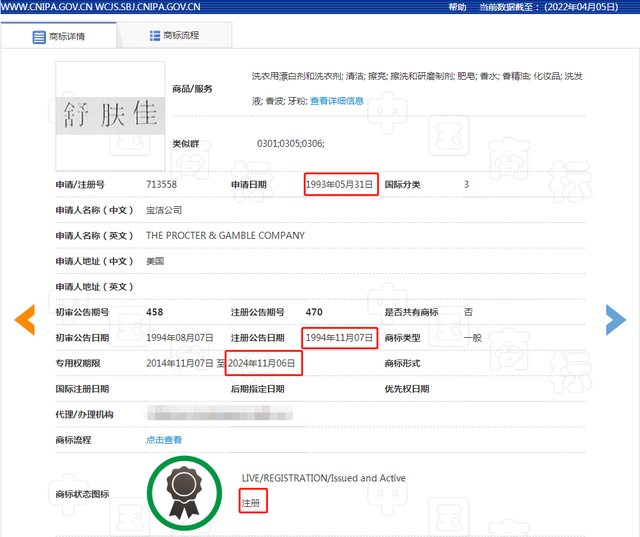
Task: Select the 注册 status label
Action: tap(251, 503)
